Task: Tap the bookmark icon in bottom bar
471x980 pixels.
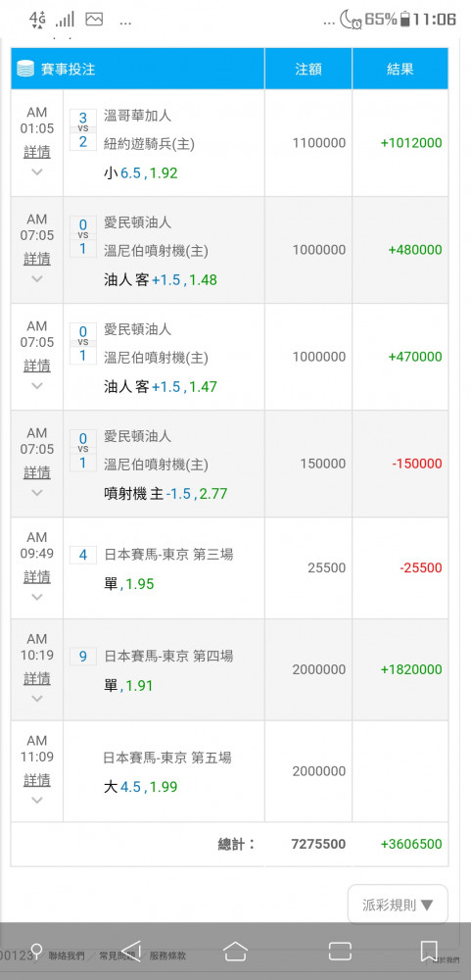Action: (x=429, y=951)
